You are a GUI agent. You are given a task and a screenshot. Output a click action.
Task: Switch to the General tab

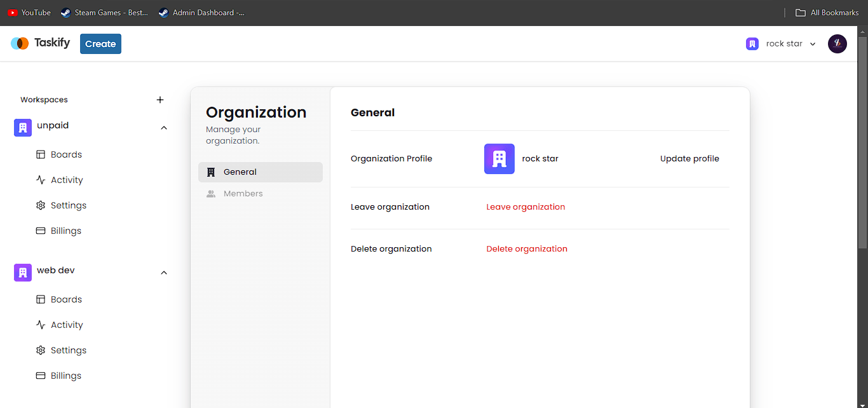point(261,172)
